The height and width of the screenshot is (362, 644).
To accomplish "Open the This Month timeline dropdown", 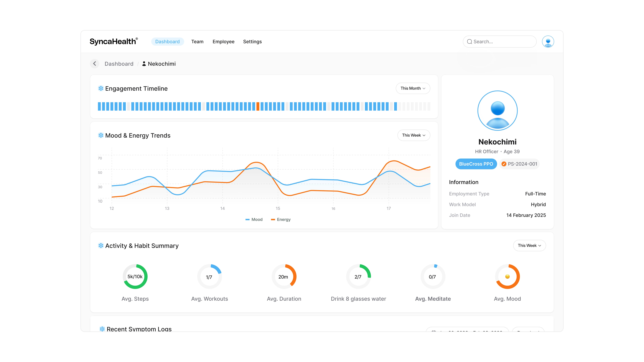I will [x=413, y=88].
